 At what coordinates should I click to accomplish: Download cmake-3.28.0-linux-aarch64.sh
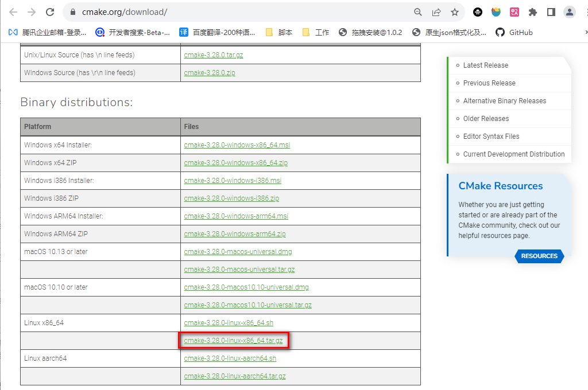[x=230, y=358]
